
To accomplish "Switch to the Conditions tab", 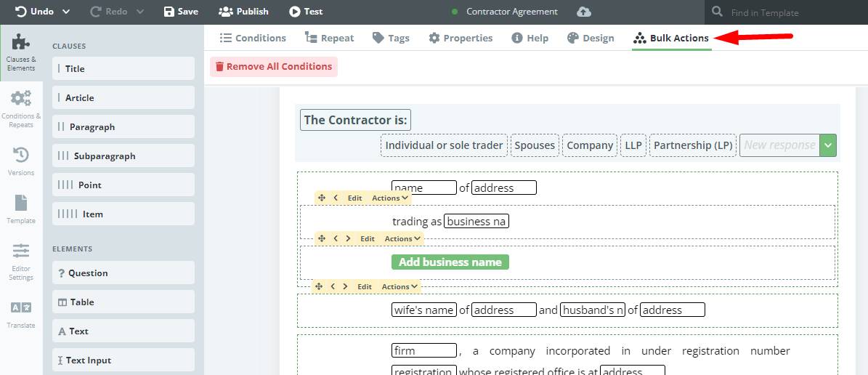I will point(253,38).
